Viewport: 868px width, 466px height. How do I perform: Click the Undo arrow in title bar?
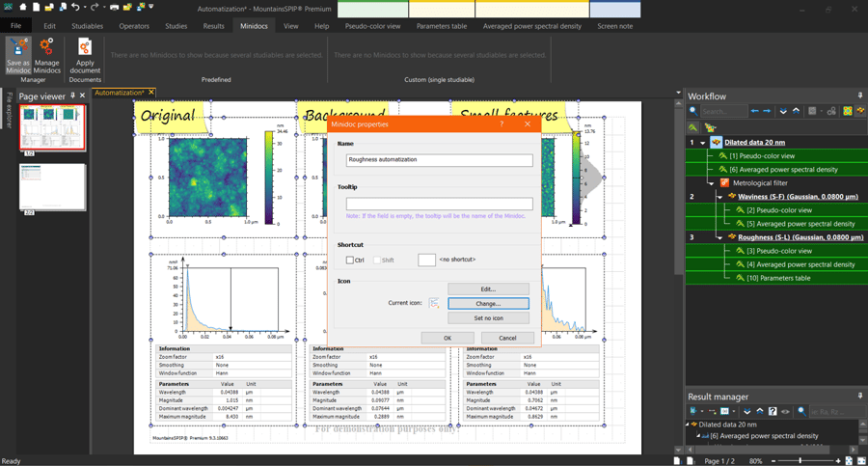pos(75,7)
